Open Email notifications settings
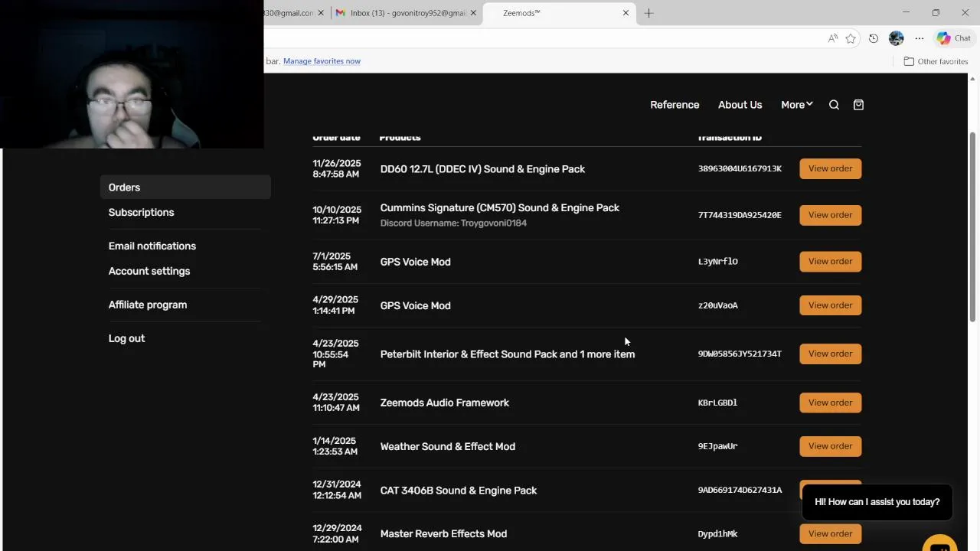 [x=152, y=246]
